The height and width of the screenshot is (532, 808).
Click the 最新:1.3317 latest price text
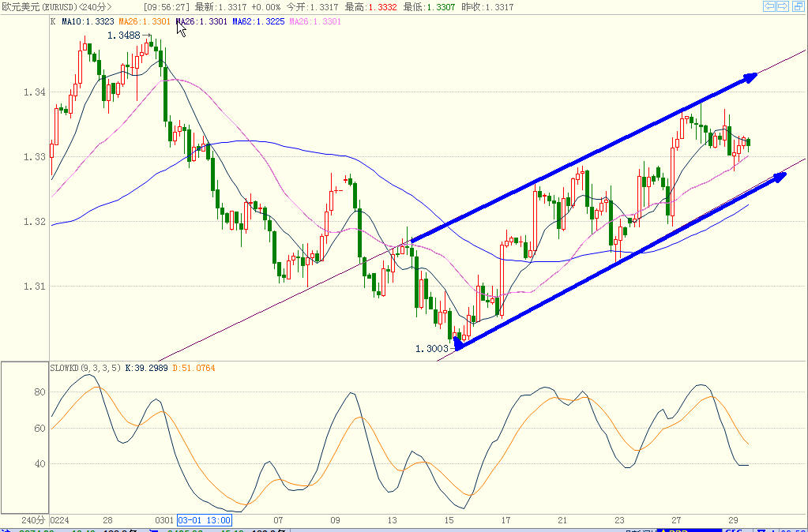(220, 7)
